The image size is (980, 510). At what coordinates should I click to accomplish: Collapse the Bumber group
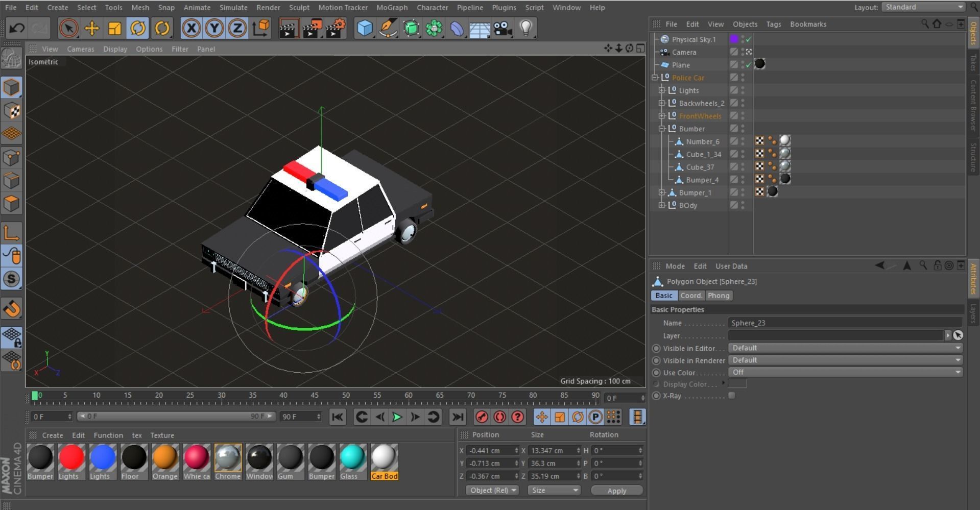click(662, 129)
